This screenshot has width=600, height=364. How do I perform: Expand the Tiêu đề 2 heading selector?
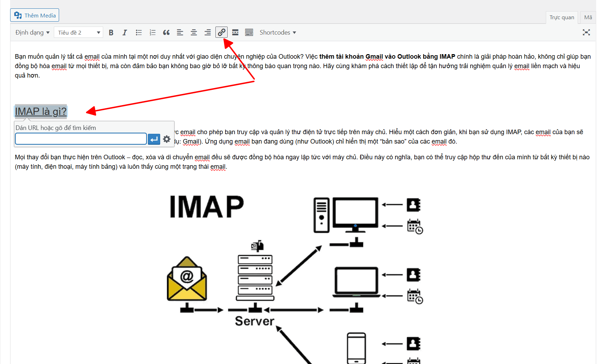coord(79,32)
